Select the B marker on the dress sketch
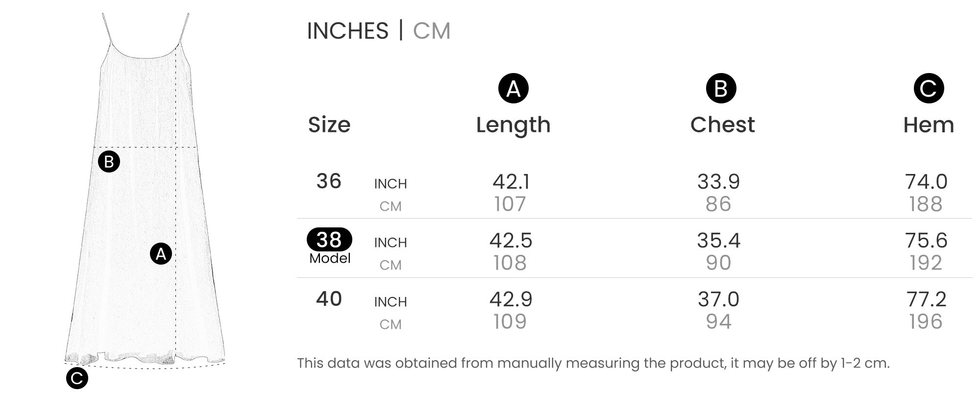The width and height of the screenshot is (980, 395). click(x=109, y=162)
